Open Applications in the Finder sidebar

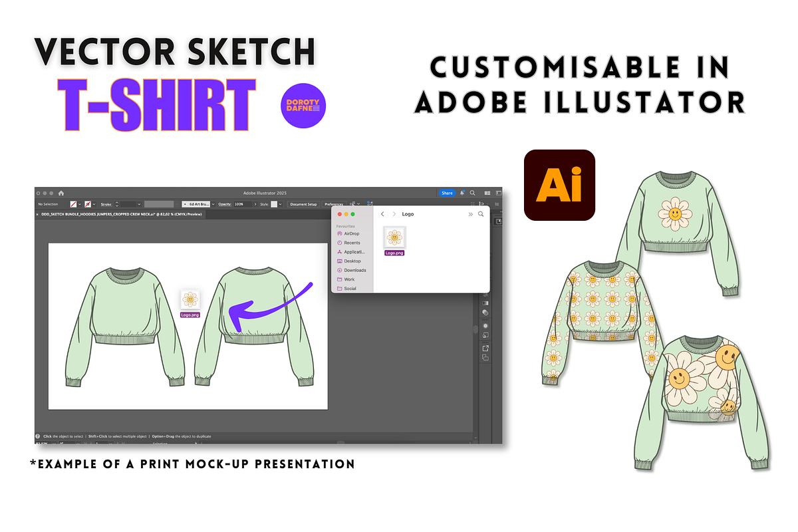pyautogui.click(x=350, y=252)
